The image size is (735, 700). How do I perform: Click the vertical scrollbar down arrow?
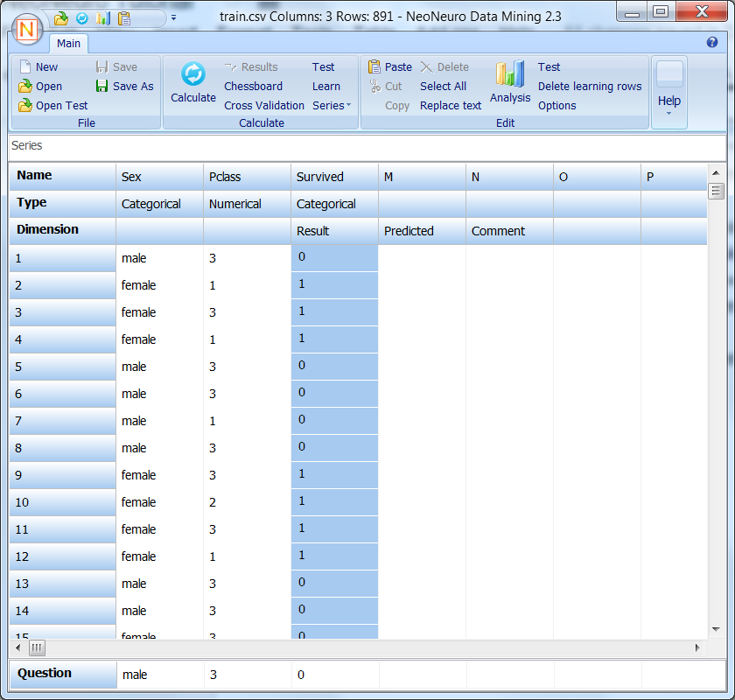[716, 629]
